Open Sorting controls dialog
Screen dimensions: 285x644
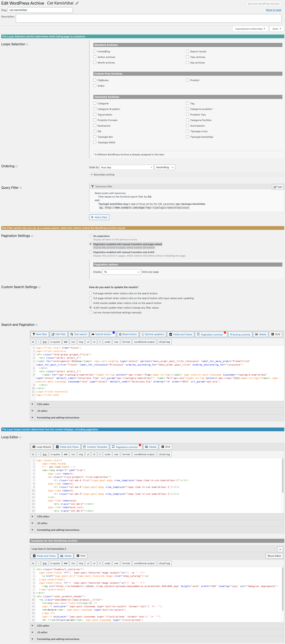240,334
